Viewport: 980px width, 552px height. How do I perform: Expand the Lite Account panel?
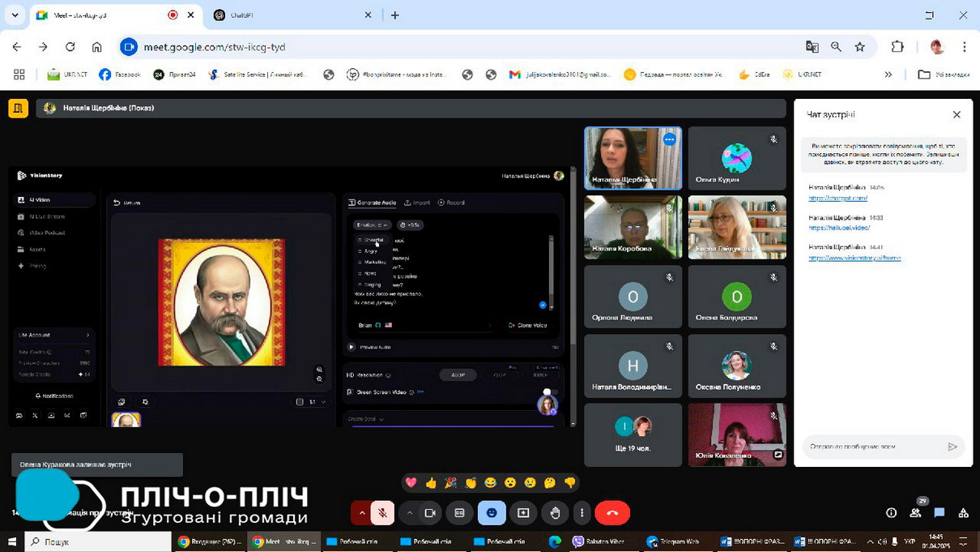click(54, 335)
